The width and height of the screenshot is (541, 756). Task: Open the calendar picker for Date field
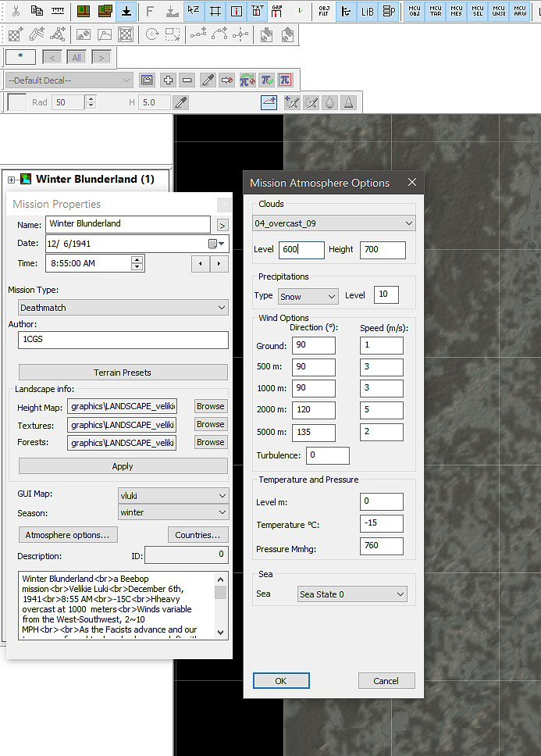pos(214,244)
